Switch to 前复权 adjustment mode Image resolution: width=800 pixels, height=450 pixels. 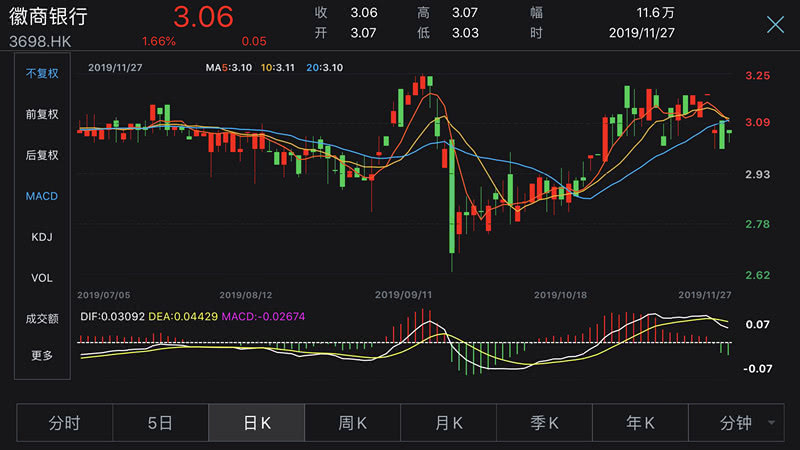pyautogui.click(x=42, y=114)
